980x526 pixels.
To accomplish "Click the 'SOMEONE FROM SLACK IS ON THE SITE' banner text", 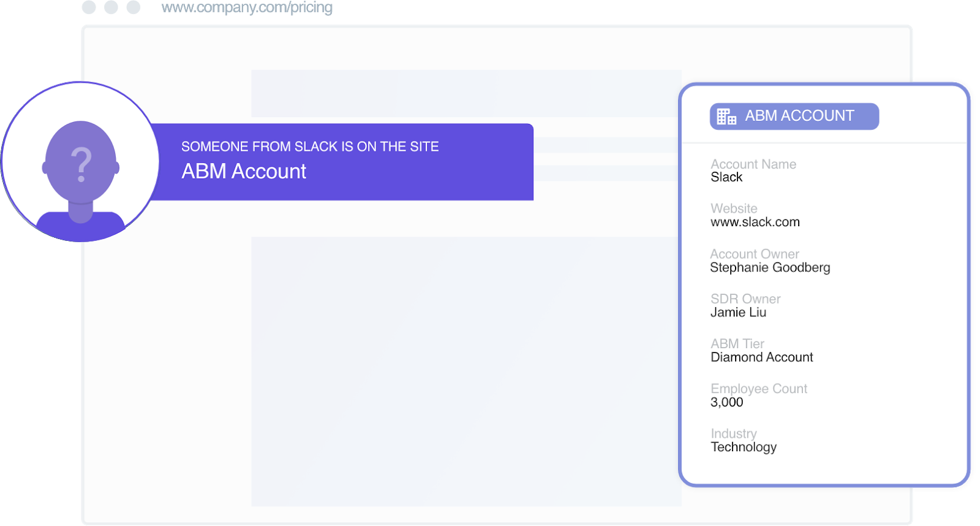I will (310, 147).
